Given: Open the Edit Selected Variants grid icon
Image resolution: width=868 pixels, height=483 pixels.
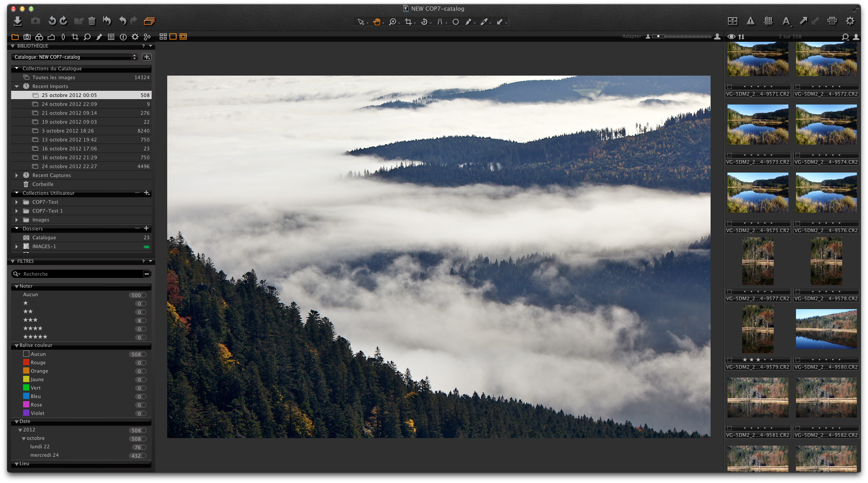Looking at the screenshot, I should (x=732, y=21).
